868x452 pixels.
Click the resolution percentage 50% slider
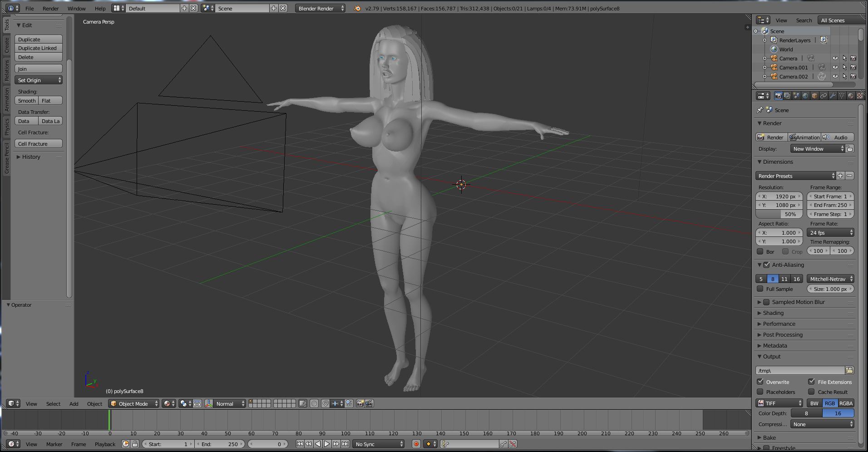(779, 214)
